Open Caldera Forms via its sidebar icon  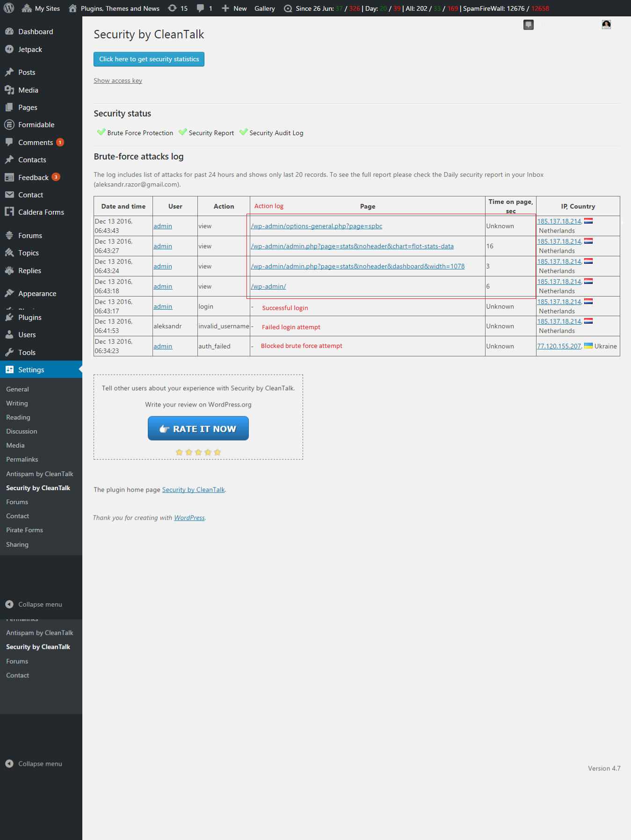coord(9,212)
